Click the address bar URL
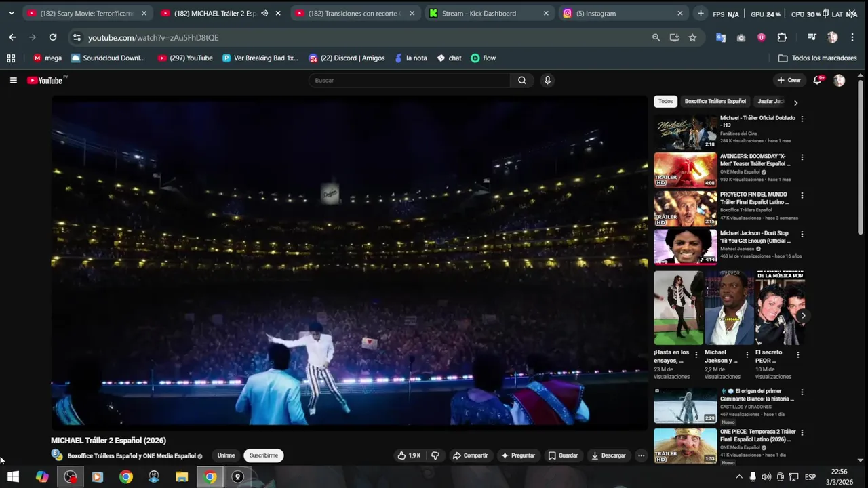The height and width of the screenshot is (488, 868). [x=153, y=37]
